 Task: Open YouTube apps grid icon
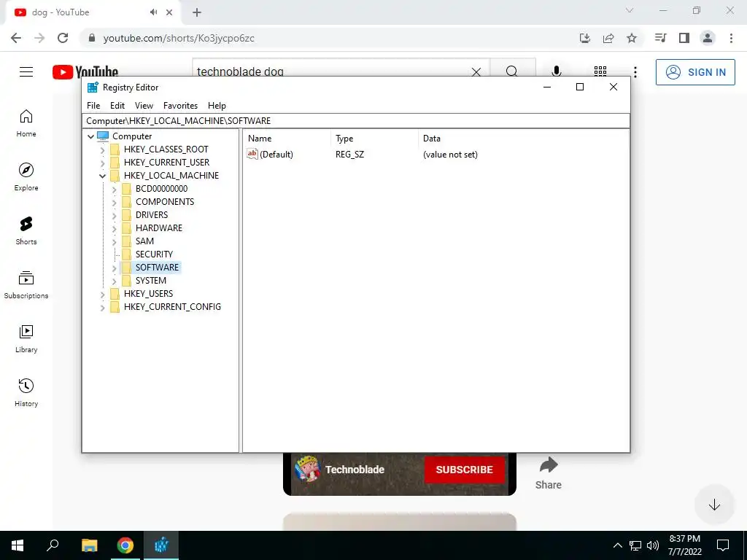pyautogui.click(x=600, y=72)
